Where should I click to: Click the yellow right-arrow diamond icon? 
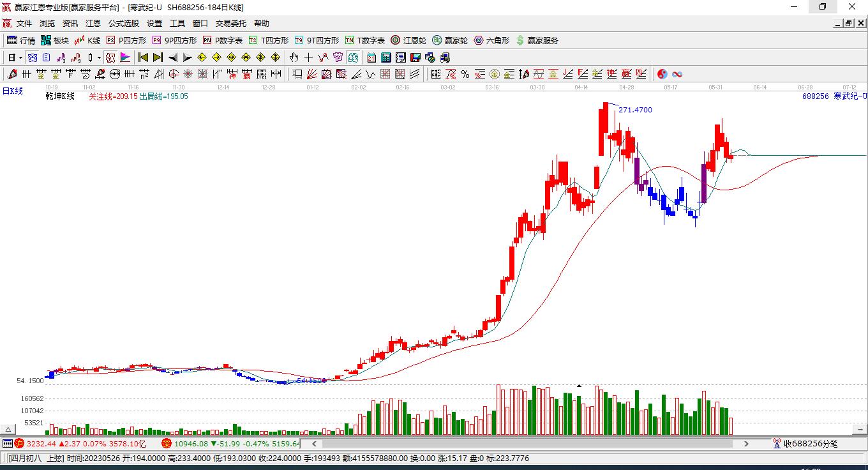click(x=217, y=57)
